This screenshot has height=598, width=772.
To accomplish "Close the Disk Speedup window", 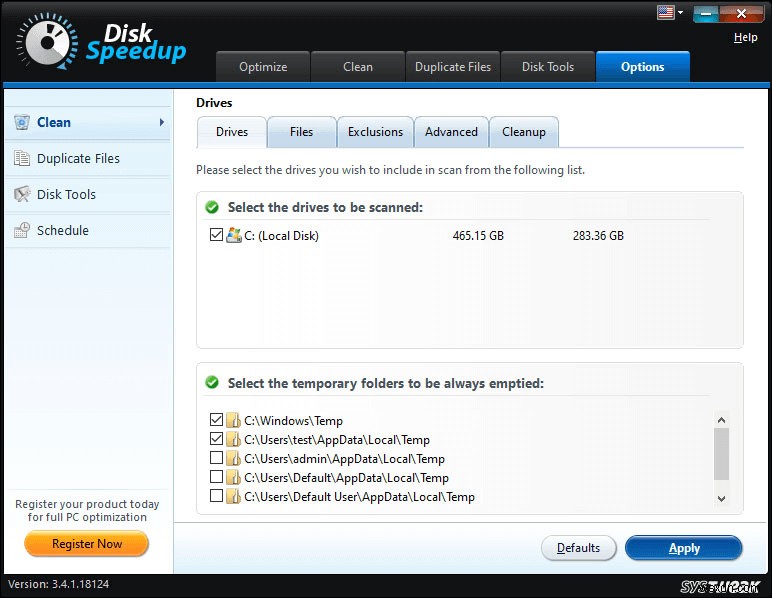I will [741, 14].
